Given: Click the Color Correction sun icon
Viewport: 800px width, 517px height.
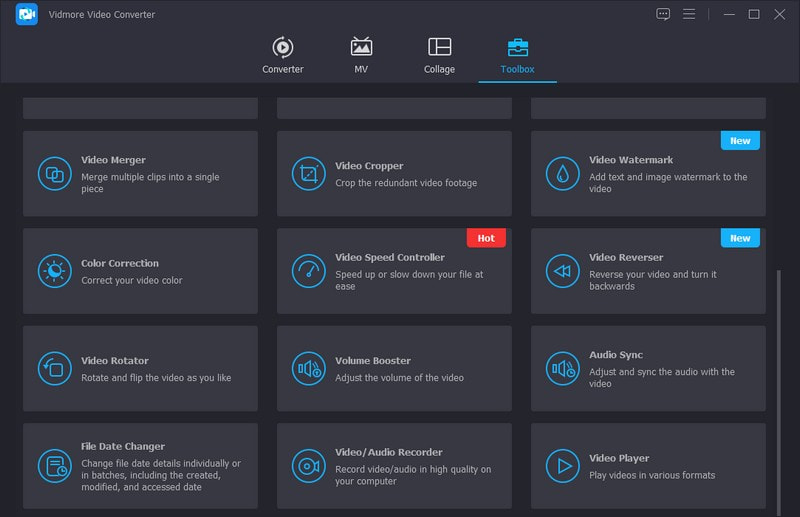Looking at the screenshot, I should [54, 271].
